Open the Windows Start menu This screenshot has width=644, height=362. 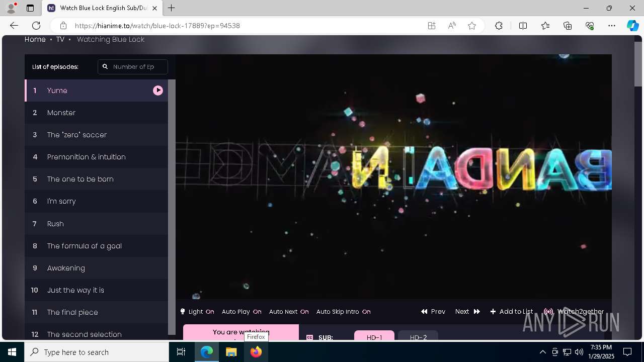(12, 352)
